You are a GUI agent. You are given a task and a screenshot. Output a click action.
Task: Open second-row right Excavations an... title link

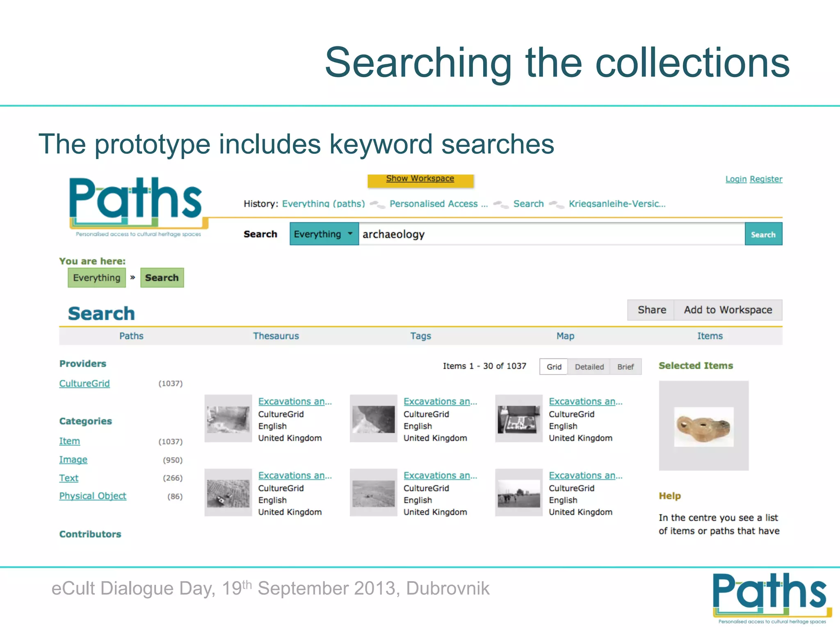[586, 475]
